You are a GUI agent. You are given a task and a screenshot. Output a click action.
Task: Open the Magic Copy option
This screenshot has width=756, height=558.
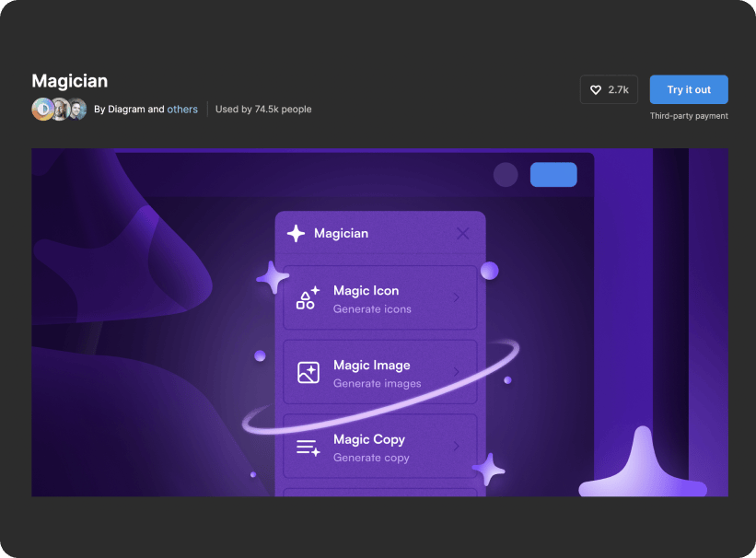[380, 446]
